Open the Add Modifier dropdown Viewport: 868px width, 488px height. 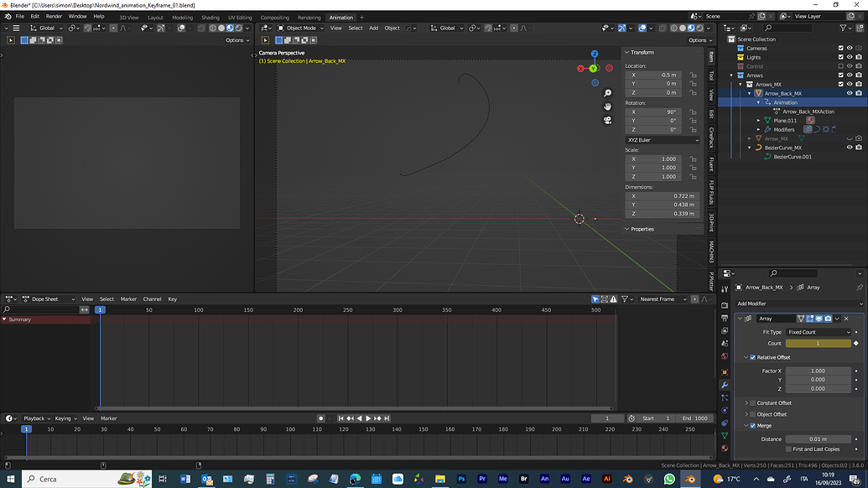(x=798, y=304)
